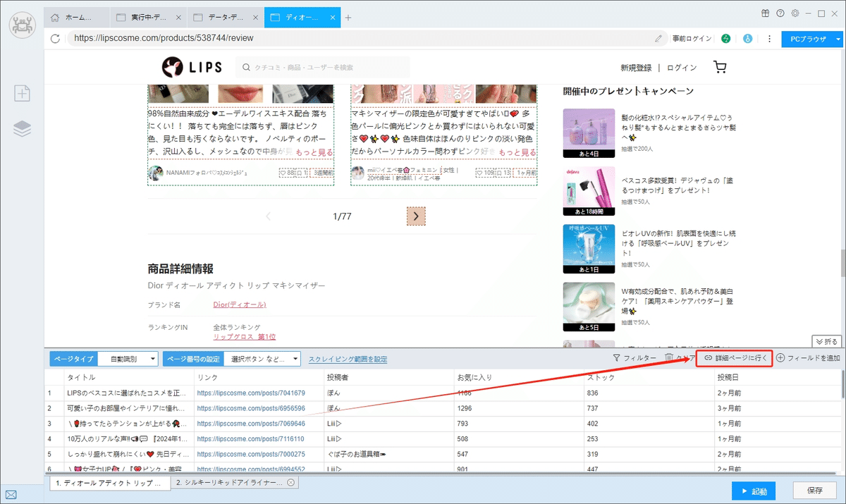The width and height of the screenshot is (846, 504).
Task: Open the Dior(ディオール) brand link
Action: pyautogui.click(x=240, y=305)
